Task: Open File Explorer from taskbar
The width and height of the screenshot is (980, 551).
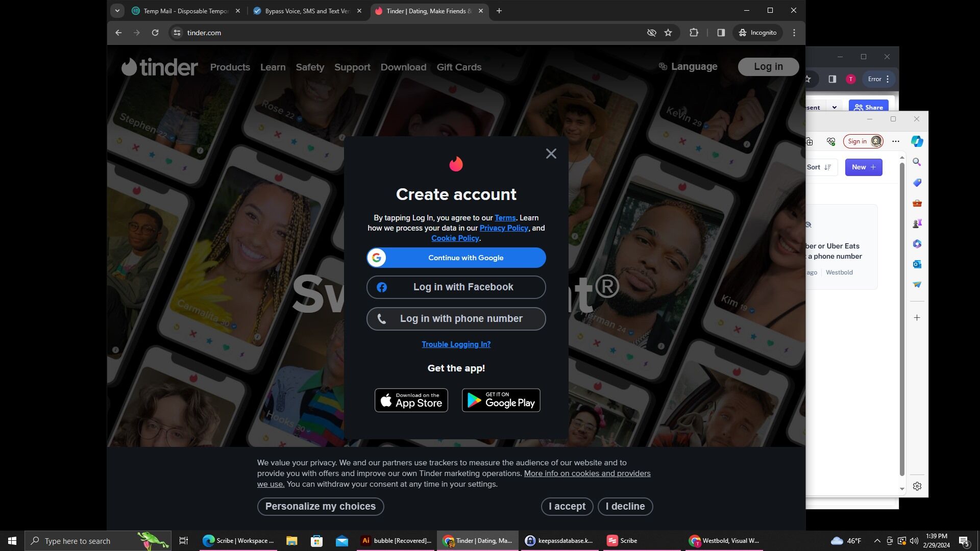Action: (291, 541)
